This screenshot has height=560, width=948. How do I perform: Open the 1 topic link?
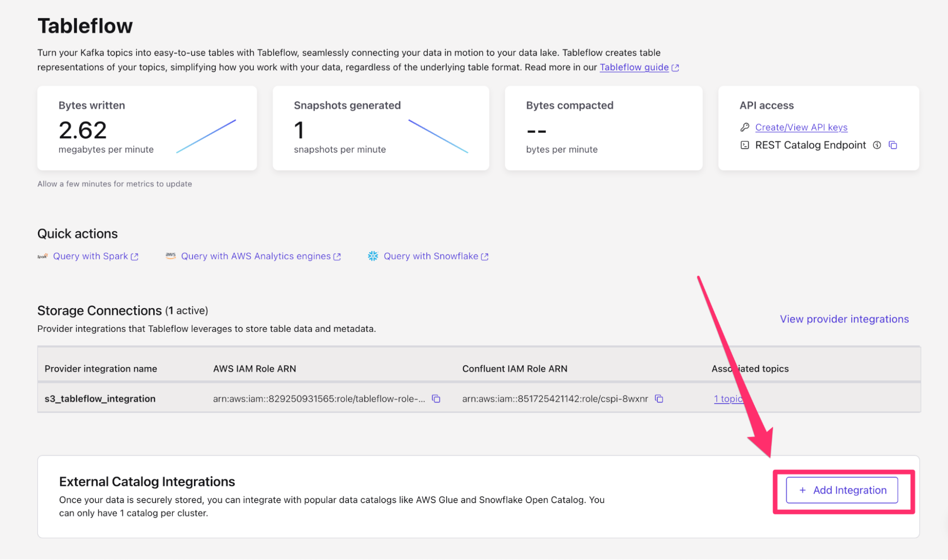[x=725, y=399]
